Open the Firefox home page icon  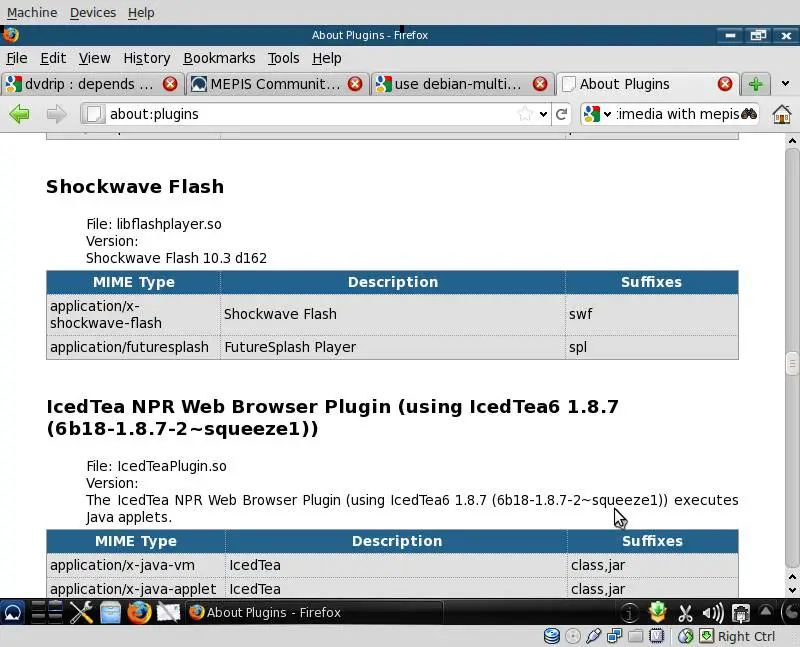click(x=782, y=114)
